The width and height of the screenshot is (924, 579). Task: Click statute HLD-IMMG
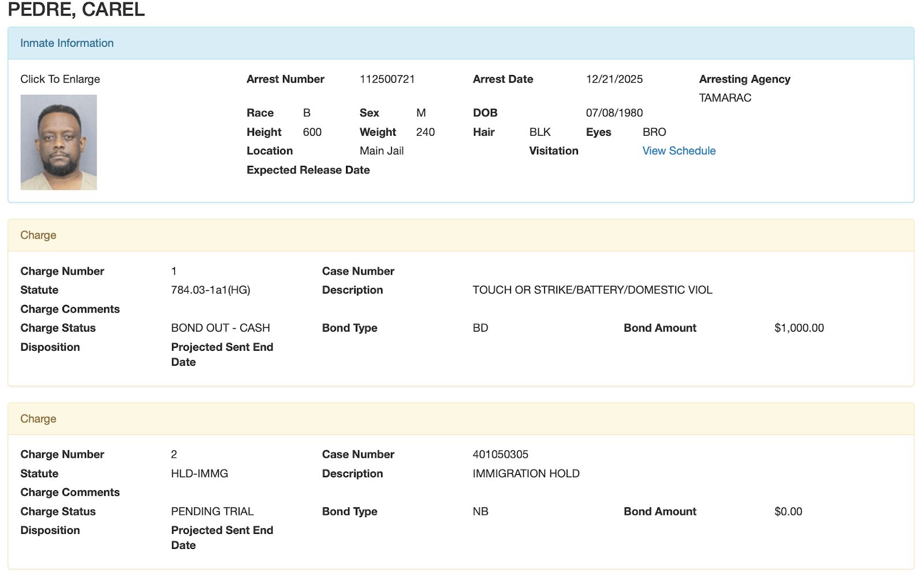click(x=199, y=473)
